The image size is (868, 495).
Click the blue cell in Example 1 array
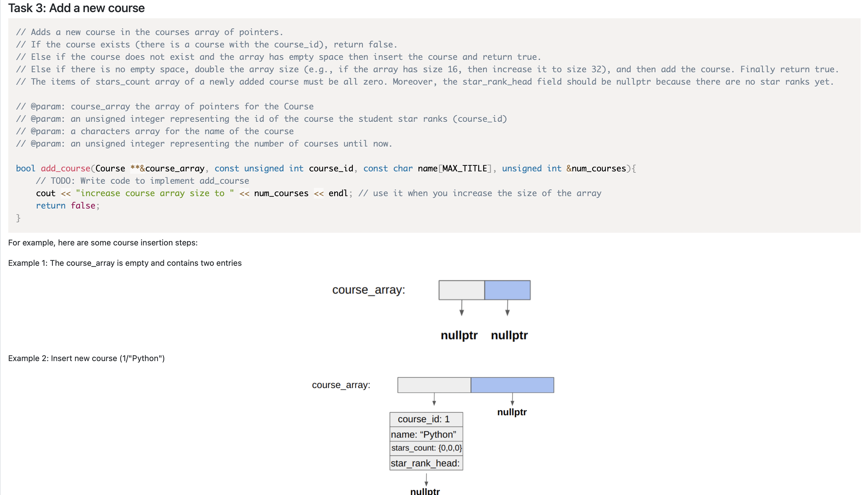pos(507,290)
